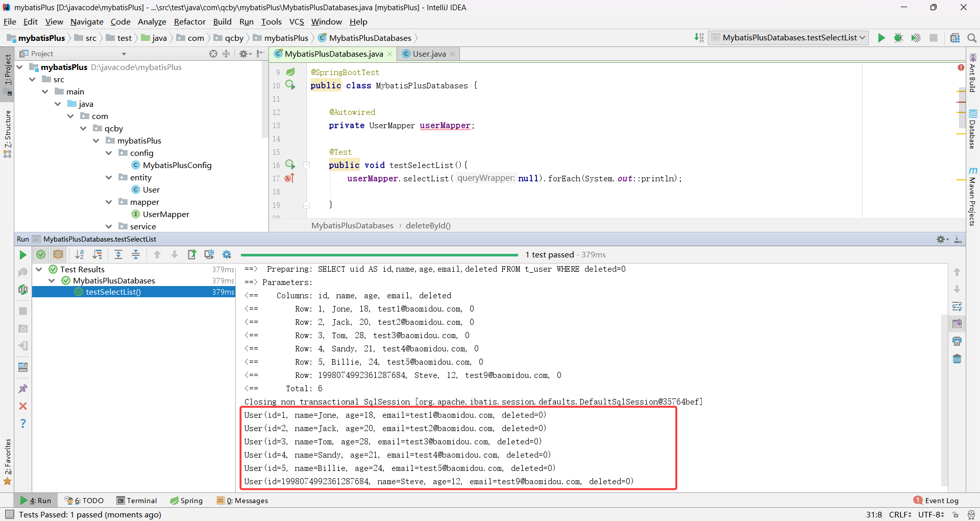Open Run panel gear settings
Image resolution: width=980 pixels, height=521 pixels.
(942, 239)
